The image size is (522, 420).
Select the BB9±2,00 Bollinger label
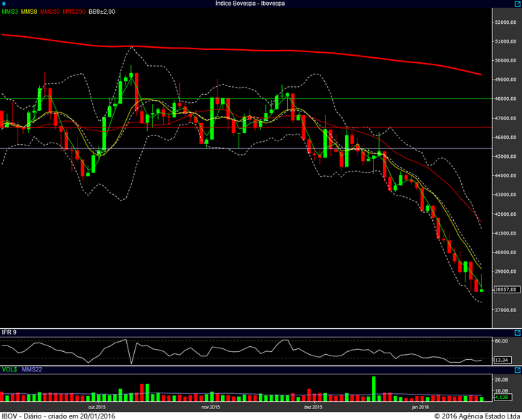click(x=102, y=12)
